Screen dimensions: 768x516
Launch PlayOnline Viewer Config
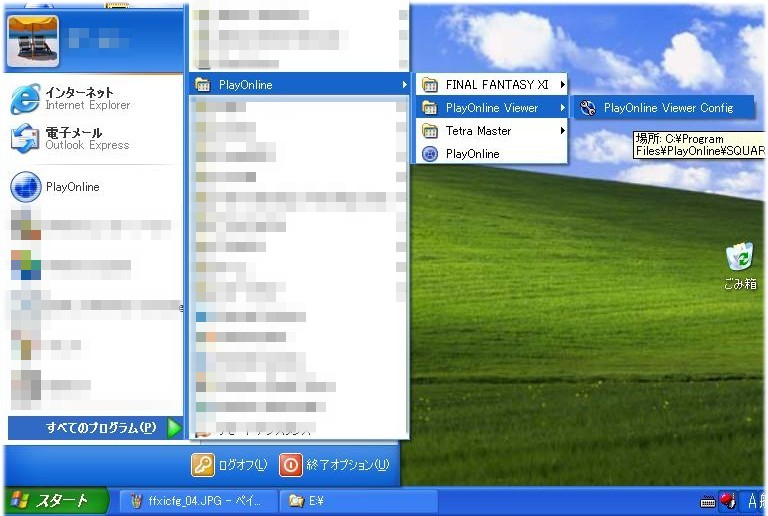[664, 108]
